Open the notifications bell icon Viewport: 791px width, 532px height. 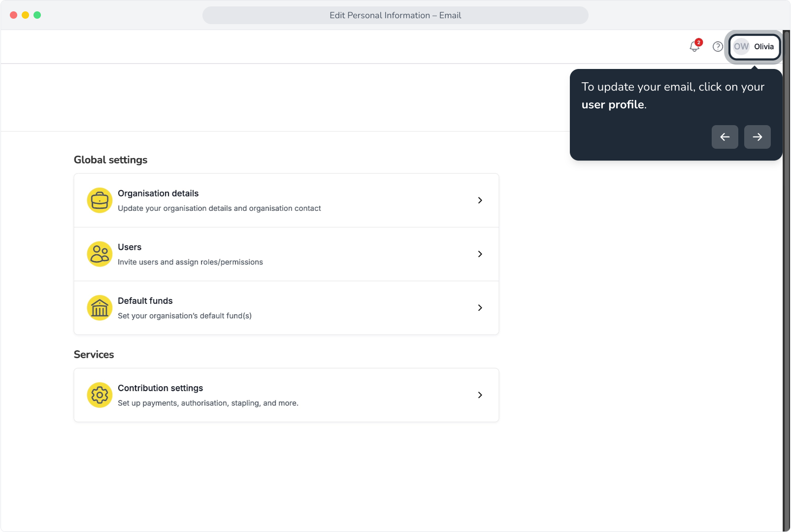[x=694, y=46]
